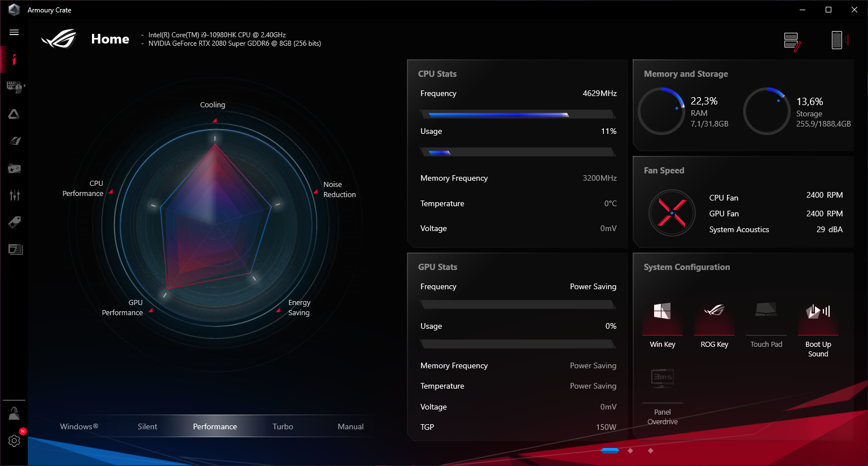The height and width of the screenshot is (466, 868).
Task: Open the Settings gear icon
Action: tap(14, 441)
